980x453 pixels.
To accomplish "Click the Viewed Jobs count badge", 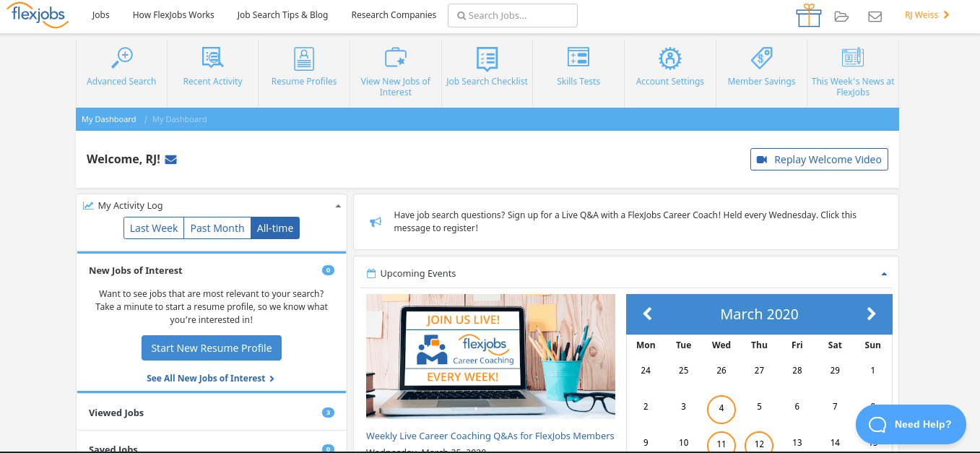I will point(328,413).
